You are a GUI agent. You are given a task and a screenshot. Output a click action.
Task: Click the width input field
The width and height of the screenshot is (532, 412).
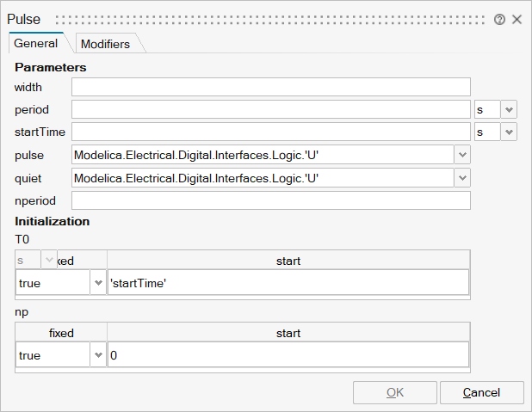point(270,87)
